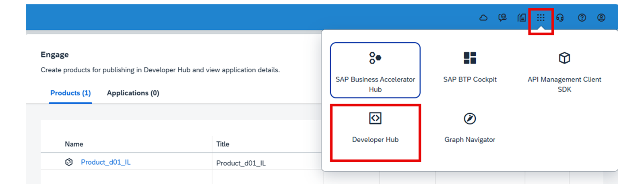The height and width of the screenshot is (188, 644).
Task: Click the Developer Hub code icon
Action: click(375, 118)
